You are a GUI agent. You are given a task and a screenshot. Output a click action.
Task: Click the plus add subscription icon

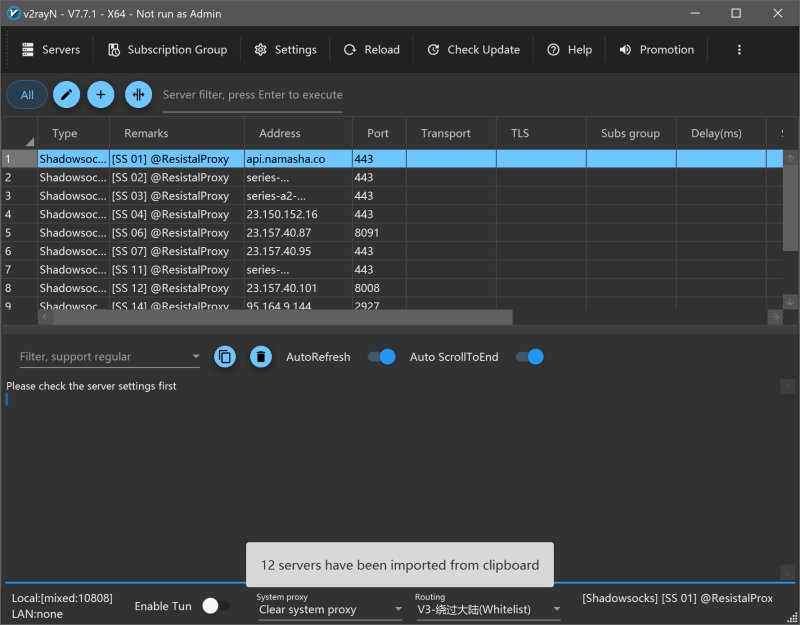[x=101, y=95]
